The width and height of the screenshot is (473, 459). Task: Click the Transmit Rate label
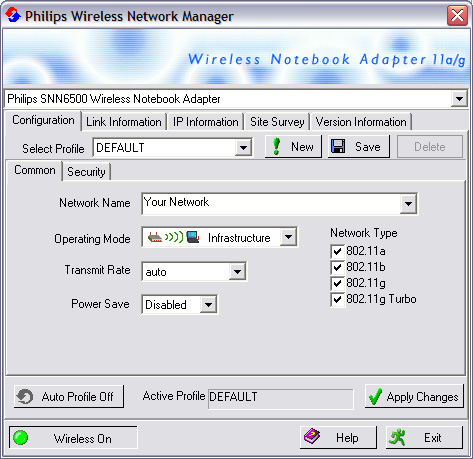[x=97, y=270]
